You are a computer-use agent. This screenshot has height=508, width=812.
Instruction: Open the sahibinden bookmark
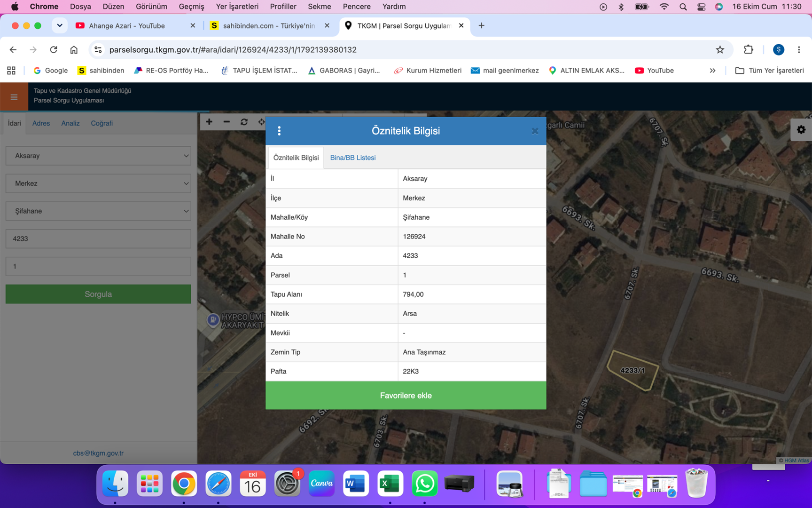pyautogui.click(x=101, y=71)
